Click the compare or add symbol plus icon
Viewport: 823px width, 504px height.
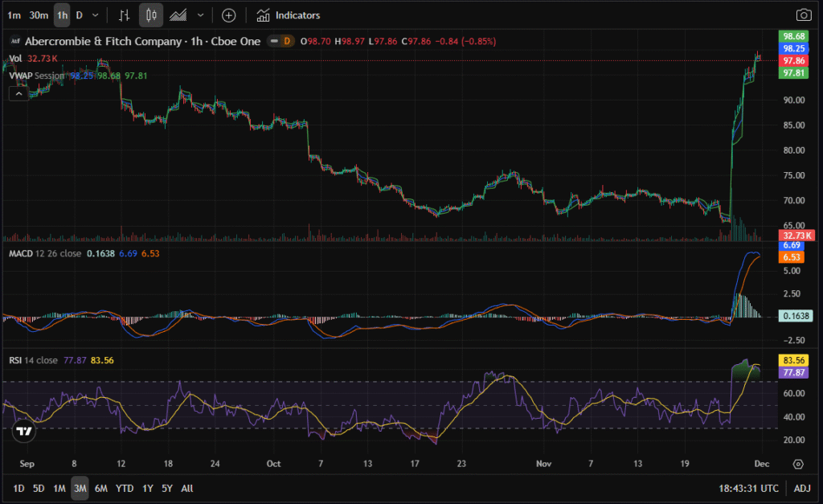pyautogui.click(x=229, y=15)
